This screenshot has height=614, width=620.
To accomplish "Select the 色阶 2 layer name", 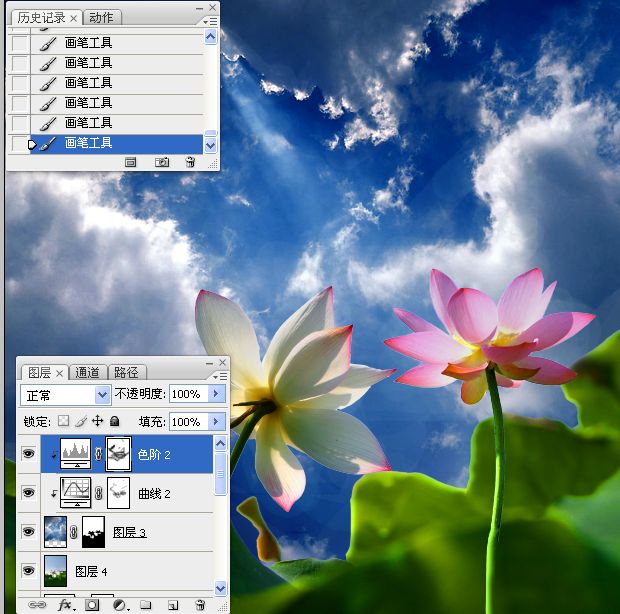I will (154, 455).
